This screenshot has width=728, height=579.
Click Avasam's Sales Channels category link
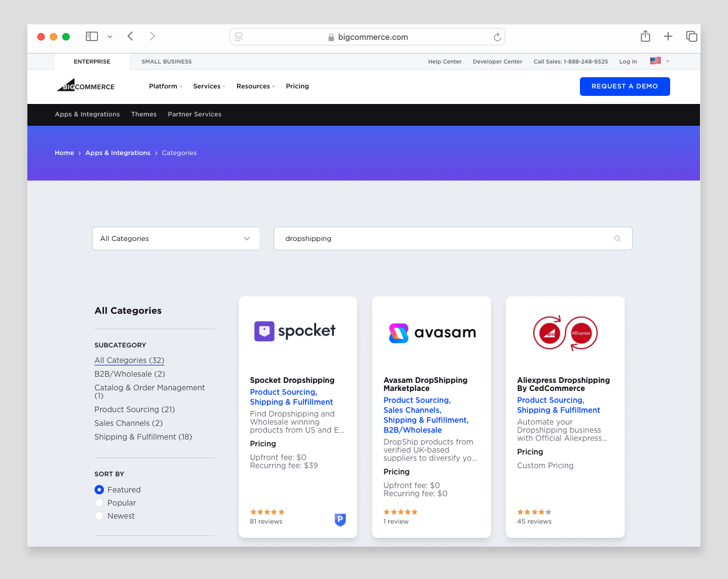tap(413, 410)
